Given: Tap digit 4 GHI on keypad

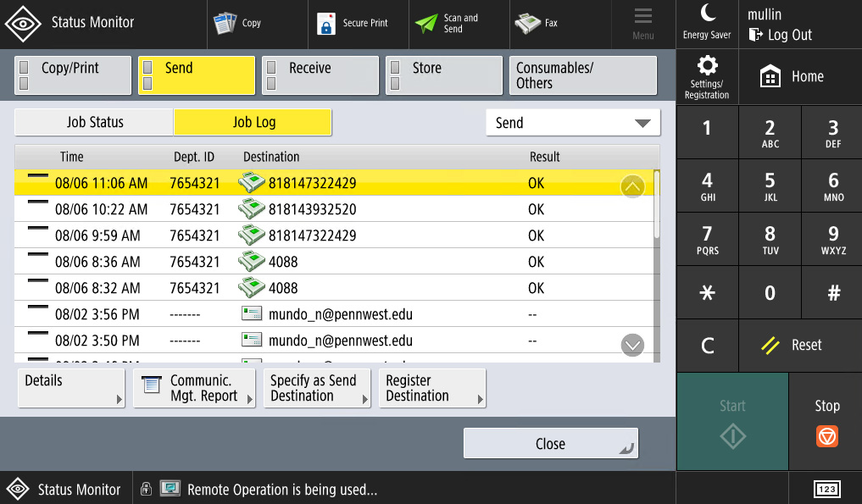Looking at the screenshot, I should (708, 186).
